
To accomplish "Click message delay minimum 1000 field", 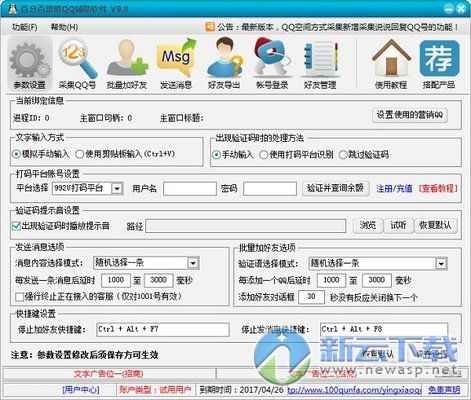I will click(x=116, y=280).
